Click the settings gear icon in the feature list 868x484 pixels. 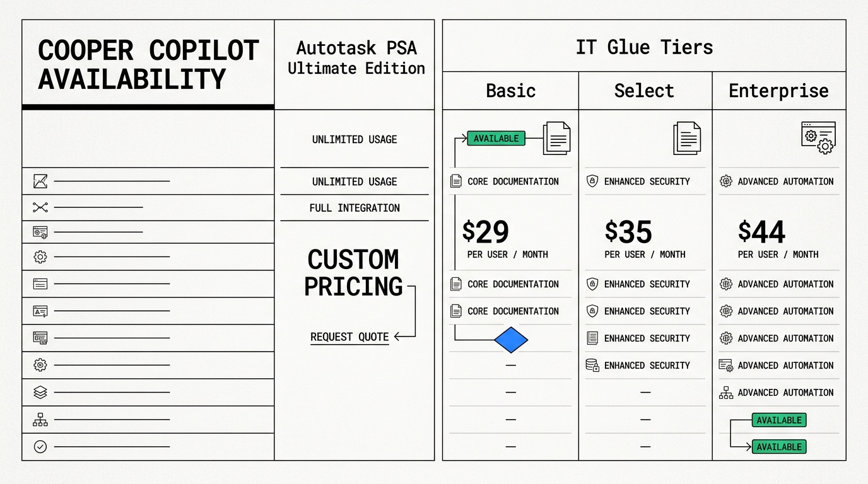40,256
